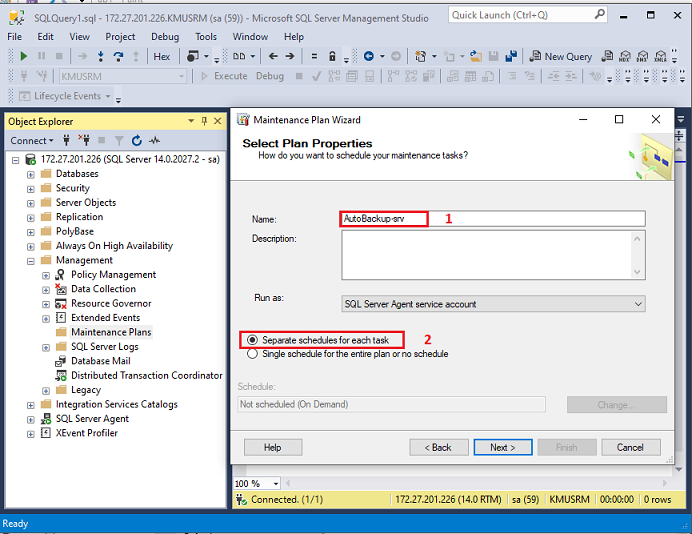Select 'Single schedule for the entire plan' option
The image size is (692, 534).
(252, 354)
